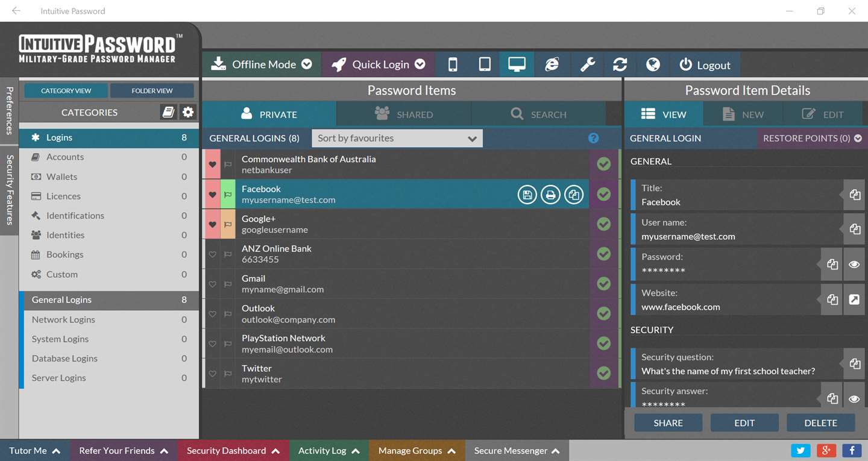The height and width of the screenshot is (461, 868).
Task: Toggle favourite heart for ANZ Online Bank
Action: (x=212, y=254)
